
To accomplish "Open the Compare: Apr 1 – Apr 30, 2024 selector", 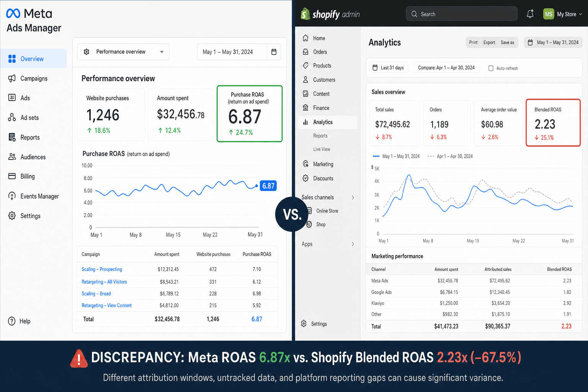I will 446,68.
